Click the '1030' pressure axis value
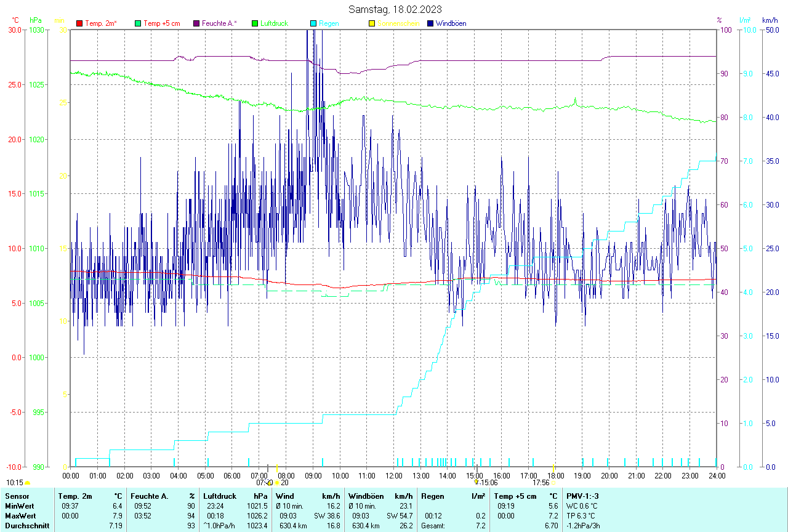 36,30
